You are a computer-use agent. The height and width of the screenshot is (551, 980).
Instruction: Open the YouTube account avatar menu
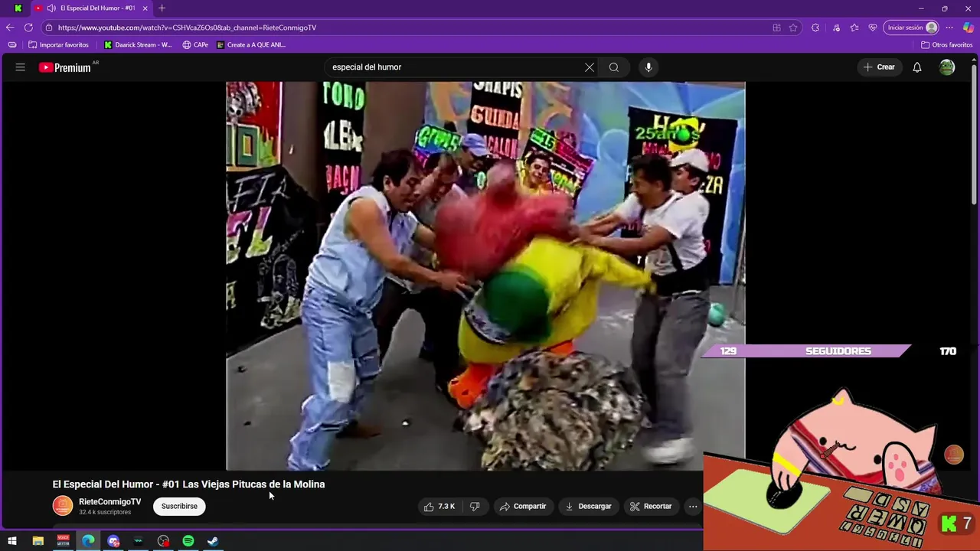click(x=947, y=67)
